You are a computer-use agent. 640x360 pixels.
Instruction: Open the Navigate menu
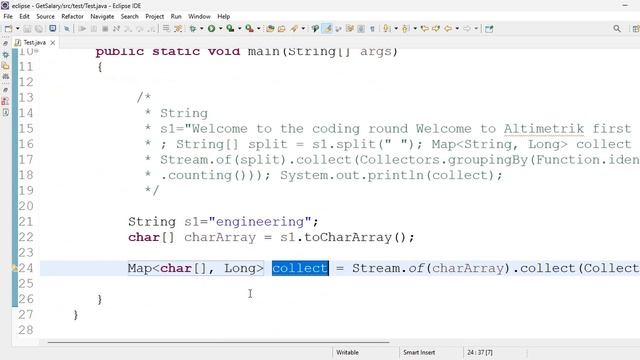(102, 16)
